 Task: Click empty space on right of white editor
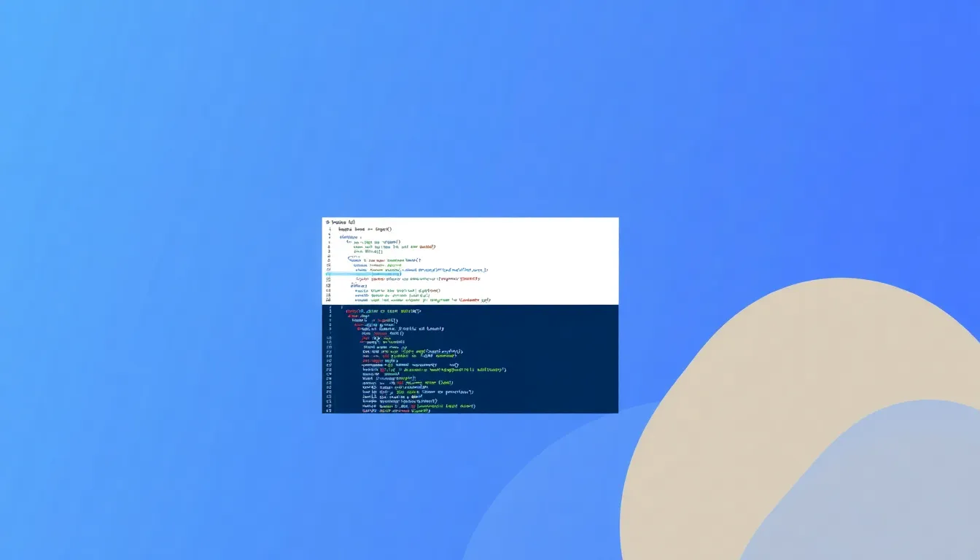(561, 248)
